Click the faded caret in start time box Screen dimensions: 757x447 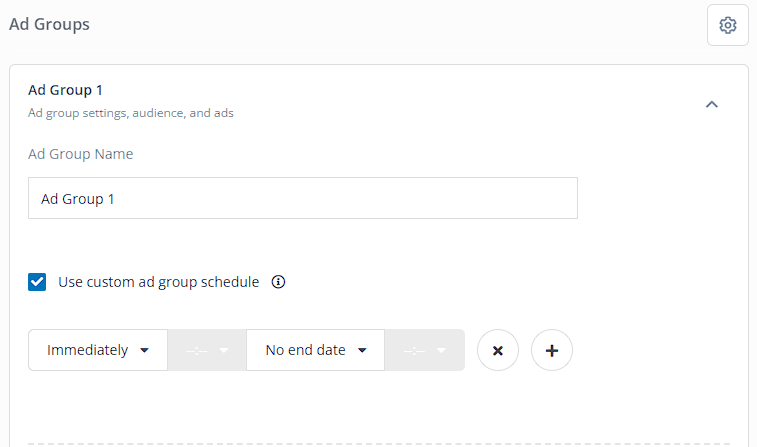[224, 350]
